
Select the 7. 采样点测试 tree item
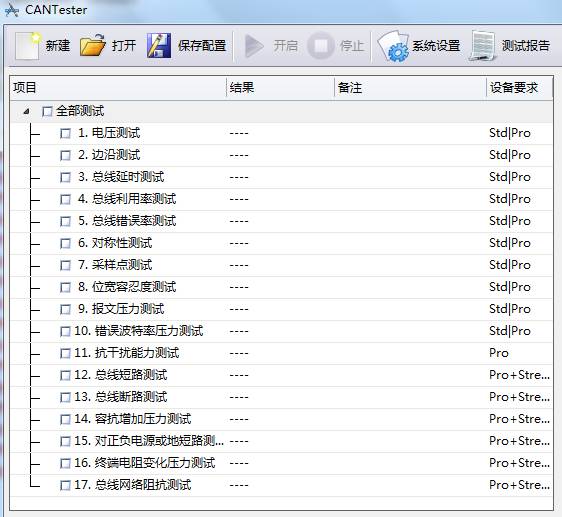click(x=115, y=265)
